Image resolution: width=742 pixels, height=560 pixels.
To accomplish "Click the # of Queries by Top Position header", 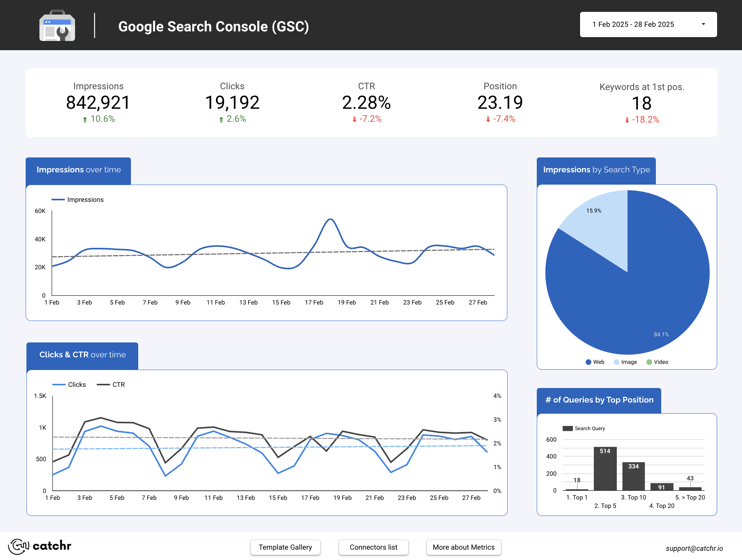I will click(x=599, y=400).
